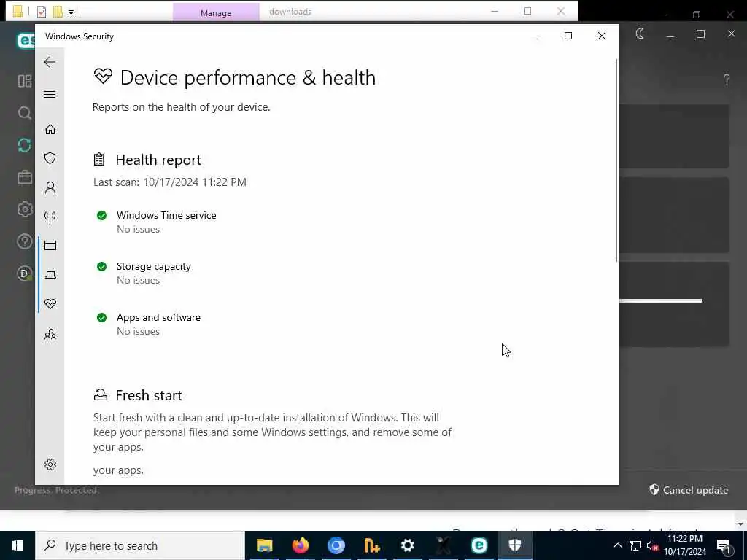
Task: Open Chrome from the taskbar
Action: point(336,545)
